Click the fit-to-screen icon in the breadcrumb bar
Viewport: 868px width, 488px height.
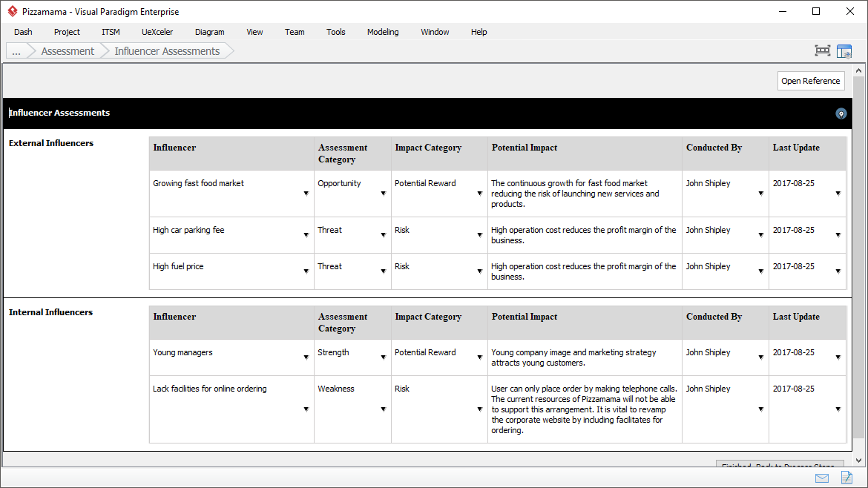tap(822, 51)
